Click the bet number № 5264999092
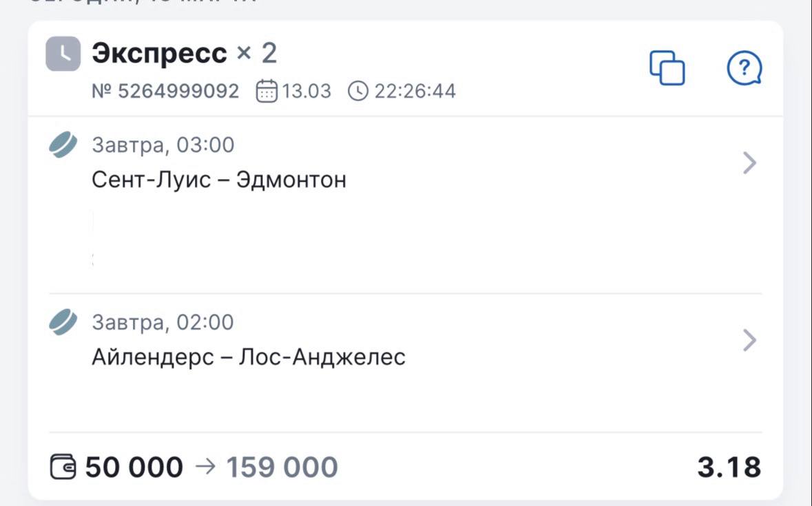The height and width of the screenshot is (506, 812). (165, 91)
